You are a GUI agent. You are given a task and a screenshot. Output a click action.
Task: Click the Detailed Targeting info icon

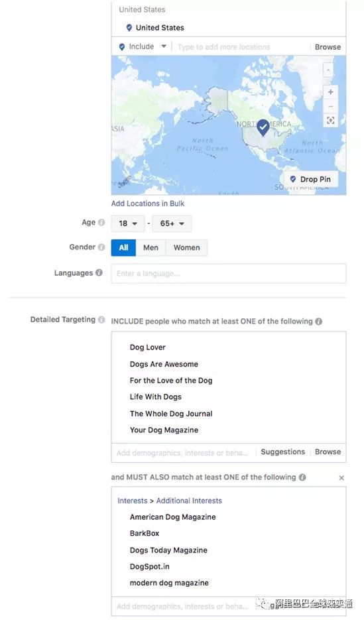(x=101, y=320)
